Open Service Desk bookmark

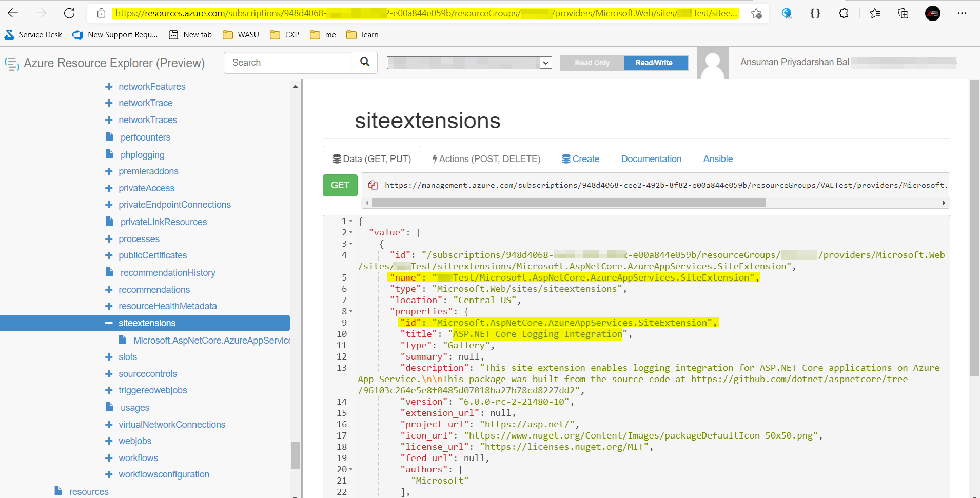click(33, 35)
